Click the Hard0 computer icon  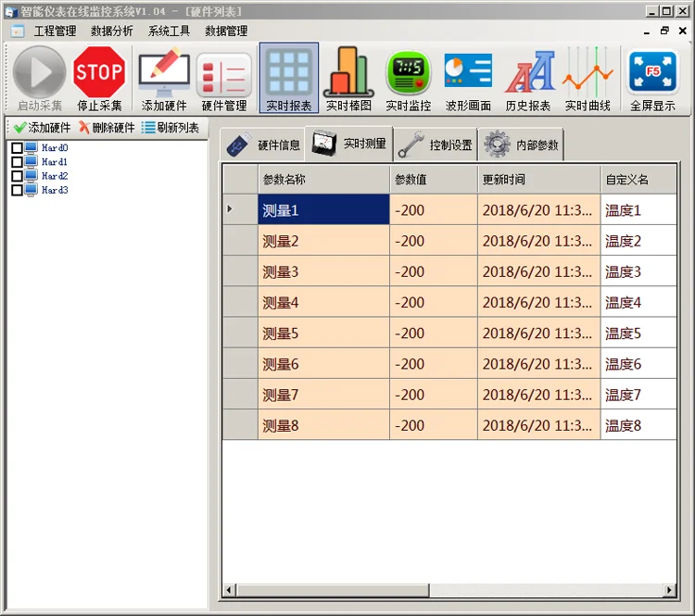click(x=31, y=147)
